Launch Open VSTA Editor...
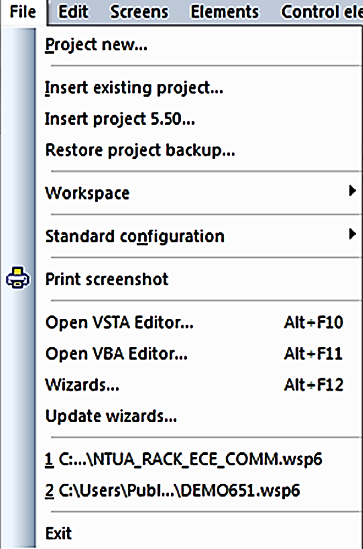Image resolution: width=363 pixels, height=549 pixels. (199, 322)
